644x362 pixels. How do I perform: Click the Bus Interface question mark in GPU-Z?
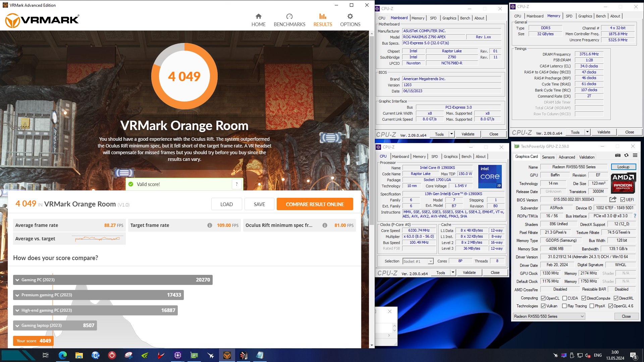click(x=635, y=216)
